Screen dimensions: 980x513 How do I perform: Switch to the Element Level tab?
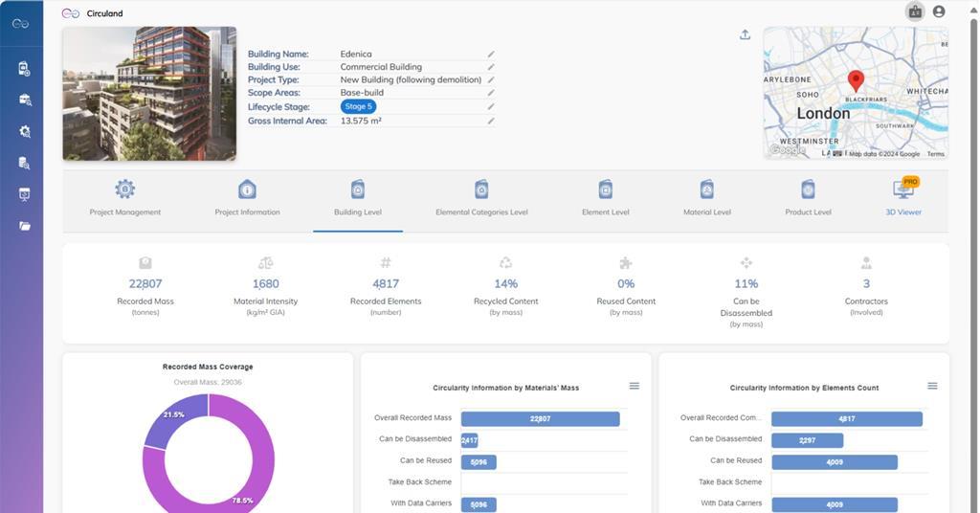pyautogui.click(x=605, y=199)
